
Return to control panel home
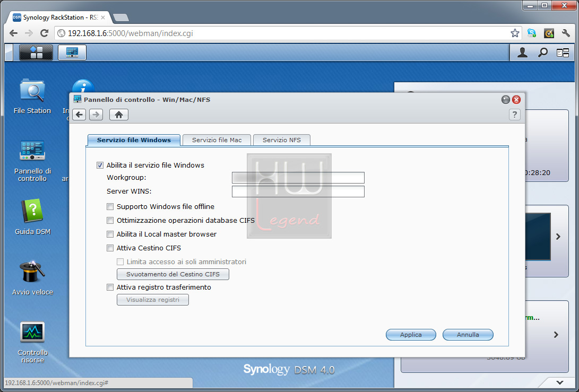click(119, 115)
